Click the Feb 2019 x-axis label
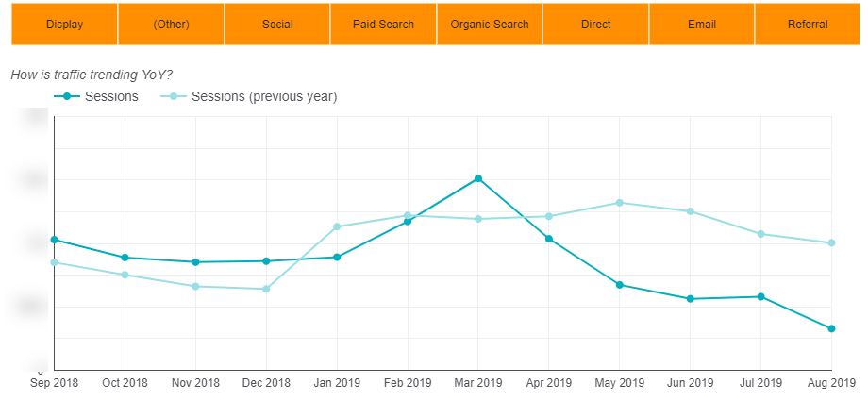868x401 pixels. pyautogui.click(x=408, y=383)
